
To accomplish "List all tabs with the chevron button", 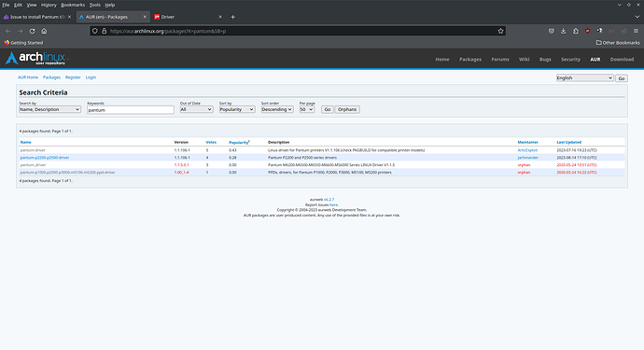I will (637, 17).
